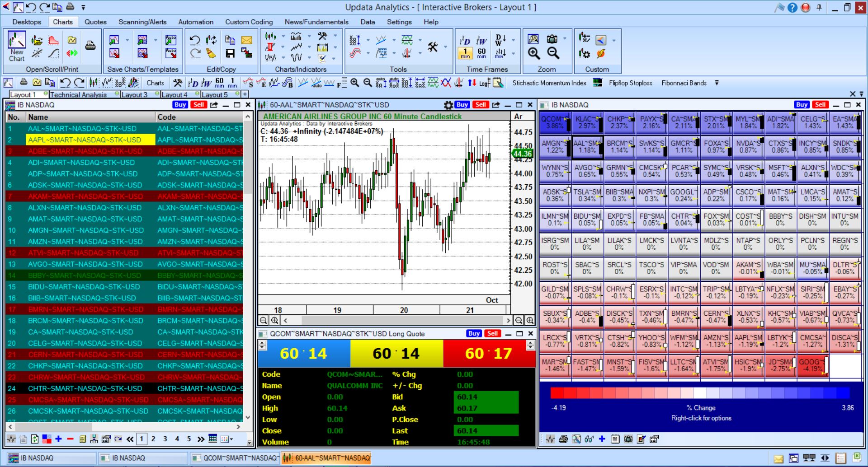Click Sell in the QCOM Long Quote window
This screenshot has width=868, height=467.
click(x=493, y=333)
